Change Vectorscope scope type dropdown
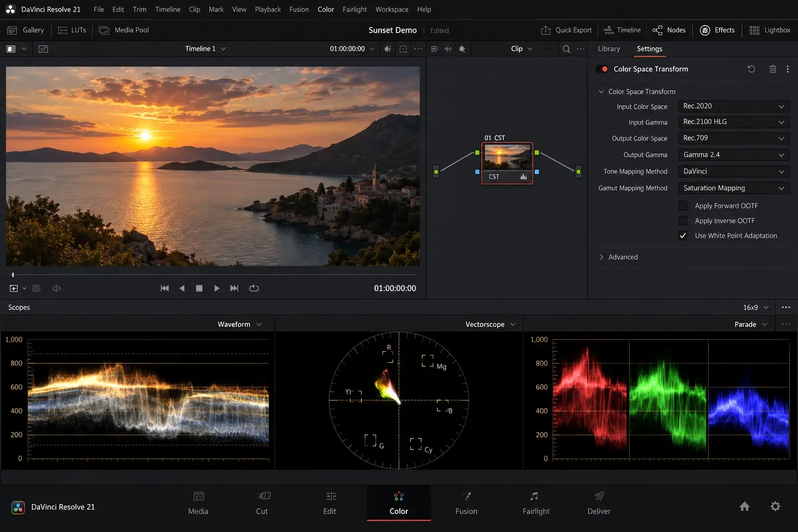Viewport: 798px width, 532px height. pyautogui.click(x=490, y=324)
